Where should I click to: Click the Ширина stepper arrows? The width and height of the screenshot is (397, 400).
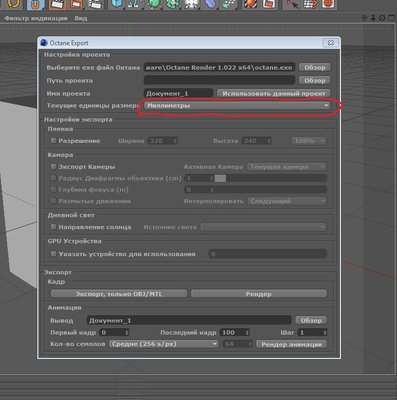coord(174,141)
